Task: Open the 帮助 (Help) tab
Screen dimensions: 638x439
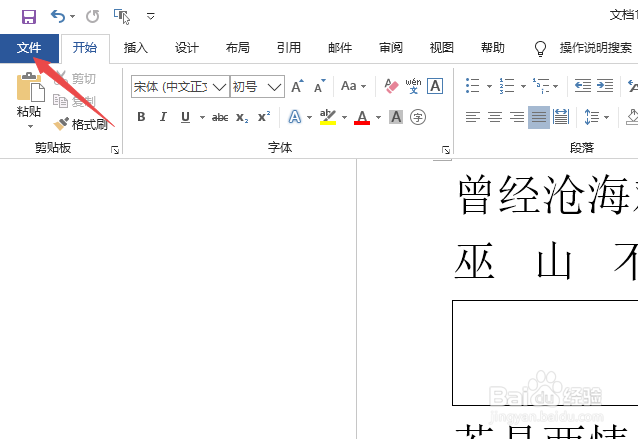Action: click(493, 48)
